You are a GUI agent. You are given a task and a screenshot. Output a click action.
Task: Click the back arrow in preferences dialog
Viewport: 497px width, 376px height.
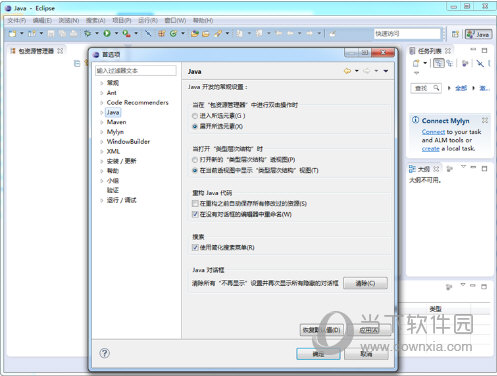point(347,71)
